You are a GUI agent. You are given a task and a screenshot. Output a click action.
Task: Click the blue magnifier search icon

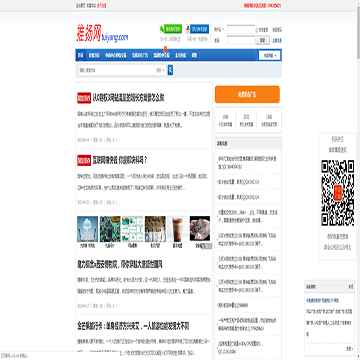click(x=170, y=70)
